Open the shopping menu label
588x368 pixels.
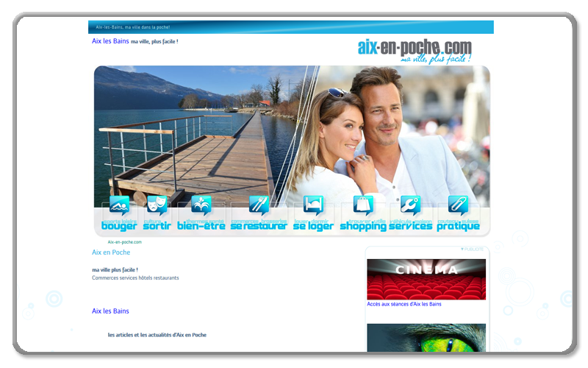click(x=363, y=226)
